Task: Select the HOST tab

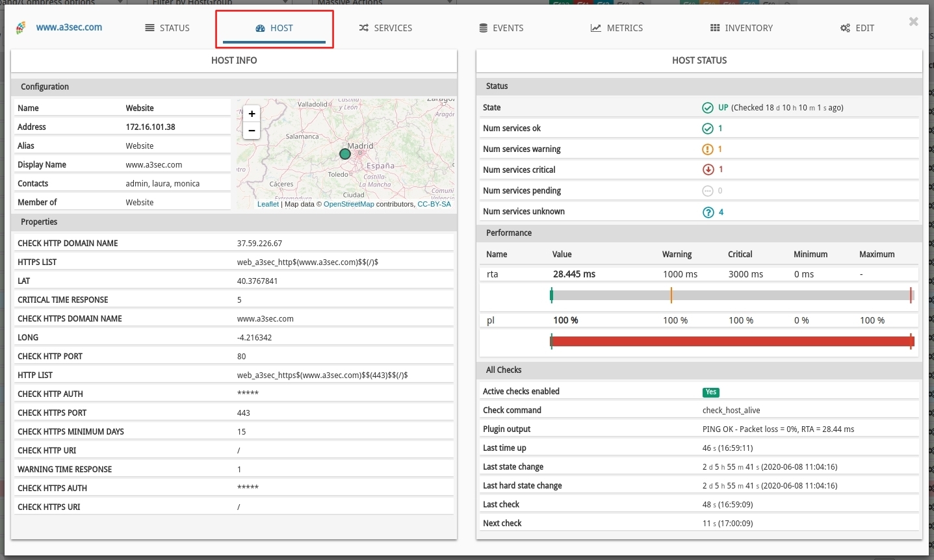Action: click(274, 28)
